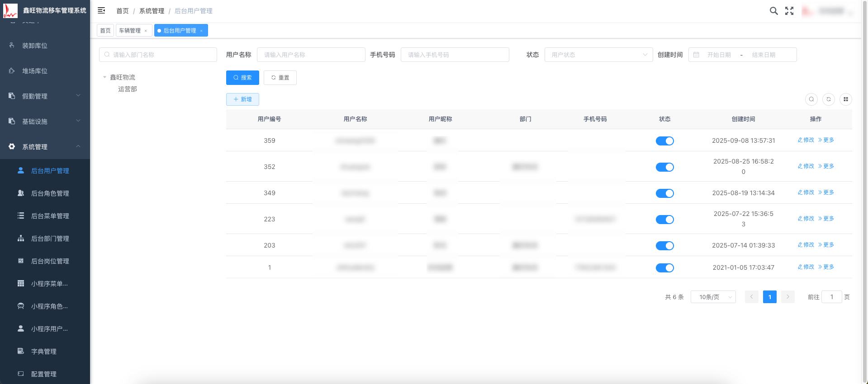Open 后台部门管理 sidebar item

(x=45, y=239)
